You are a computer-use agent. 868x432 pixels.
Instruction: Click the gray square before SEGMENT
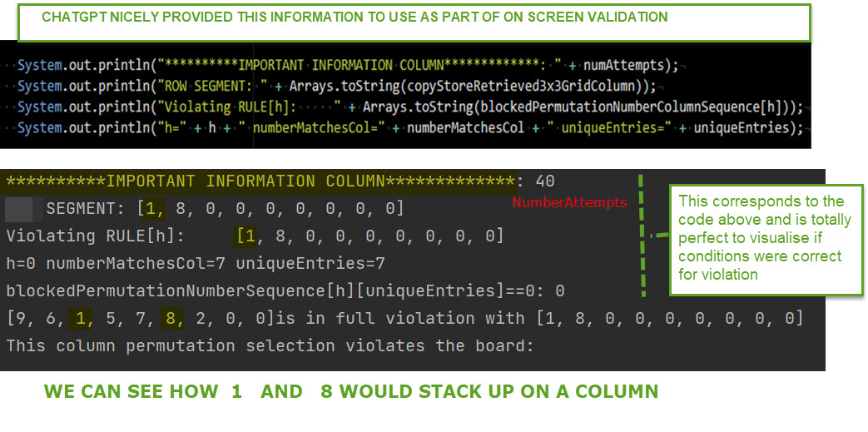18,209
